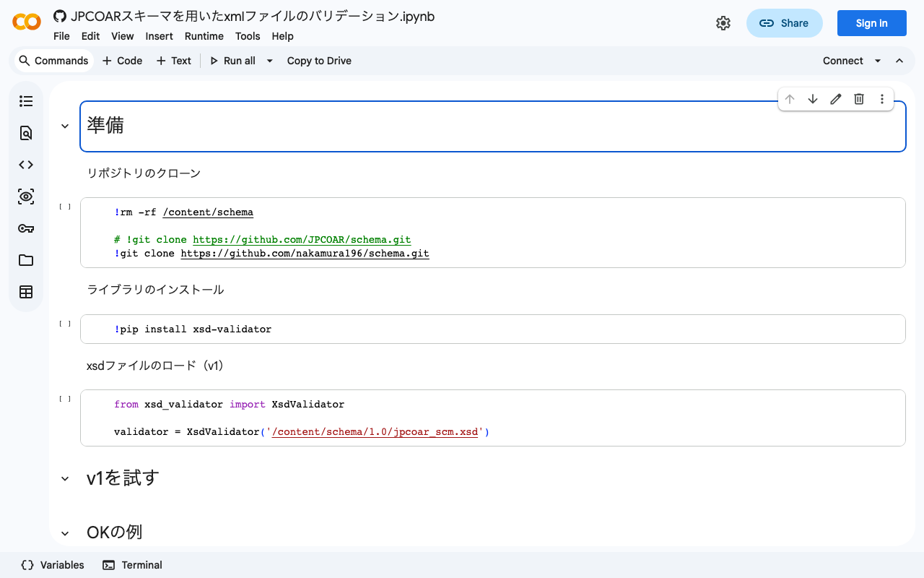Delete the 準備 cell with the trash icon
This screenshot has height=578, width=924.
[858, 99]
